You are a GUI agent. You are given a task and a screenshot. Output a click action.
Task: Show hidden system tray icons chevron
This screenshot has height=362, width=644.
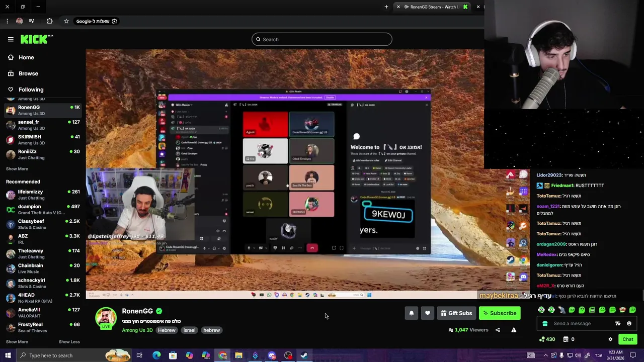tap(545, 355)
